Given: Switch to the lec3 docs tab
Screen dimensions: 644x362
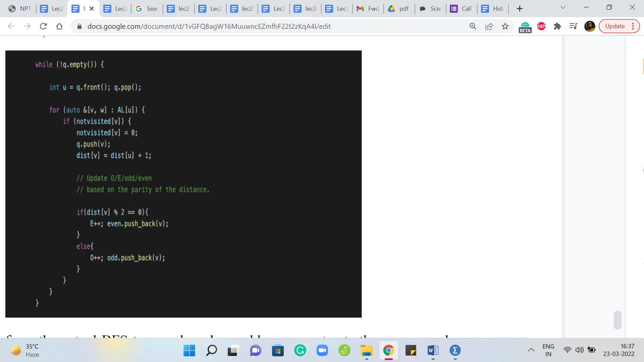Looking at the screenshot, I should point(305,9).
